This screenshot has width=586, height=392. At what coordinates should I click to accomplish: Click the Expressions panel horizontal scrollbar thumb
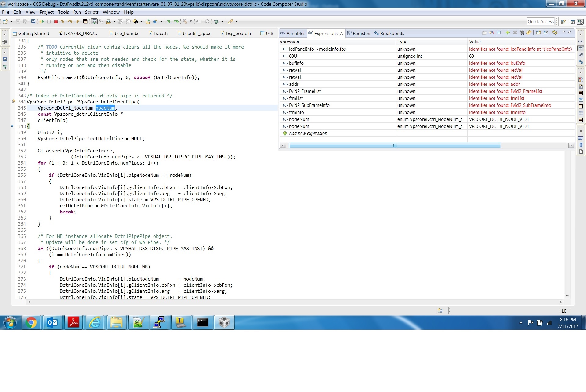tap(394, 146)
